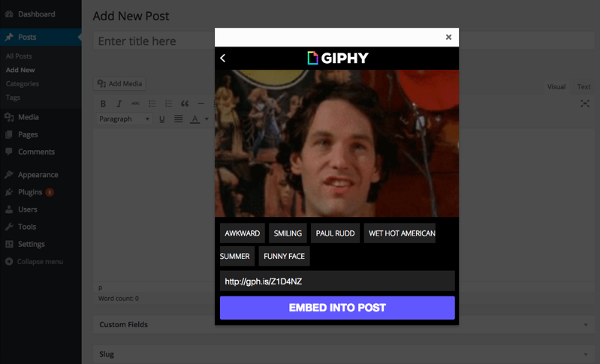Switch to the Text editor tab
The width and height of the screenshot is (600, 364).
point(583,87)
